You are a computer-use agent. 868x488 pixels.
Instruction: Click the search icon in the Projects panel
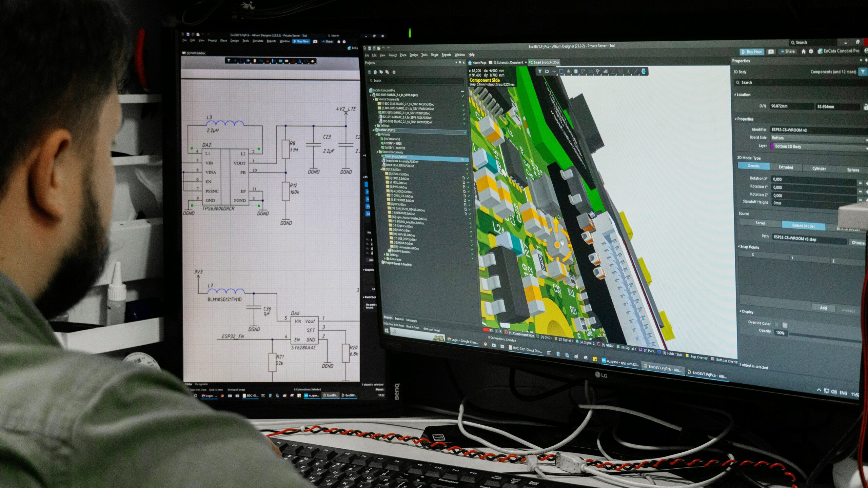pyautogui.click(x=371, y=81)
